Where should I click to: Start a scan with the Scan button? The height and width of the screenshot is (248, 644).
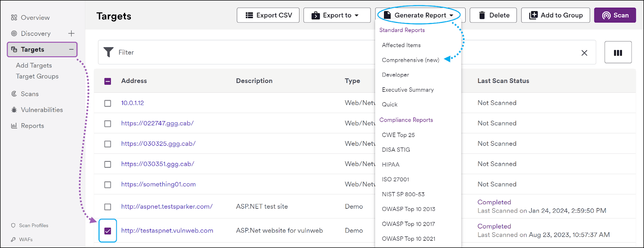(615, 15)
